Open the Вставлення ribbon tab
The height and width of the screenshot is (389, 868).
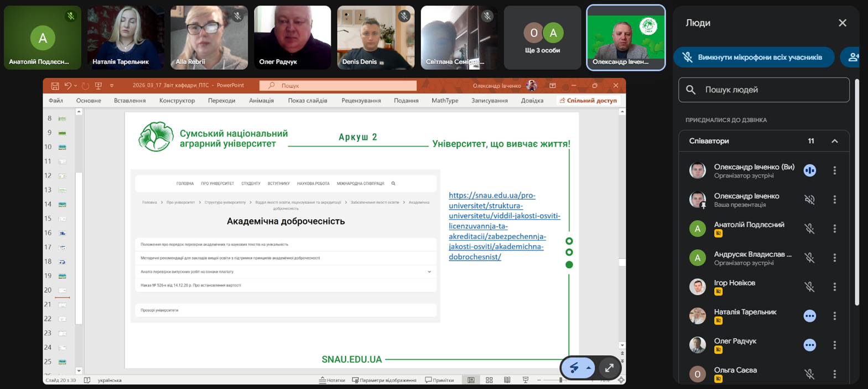pyautogui.click(x=129, y=101)
